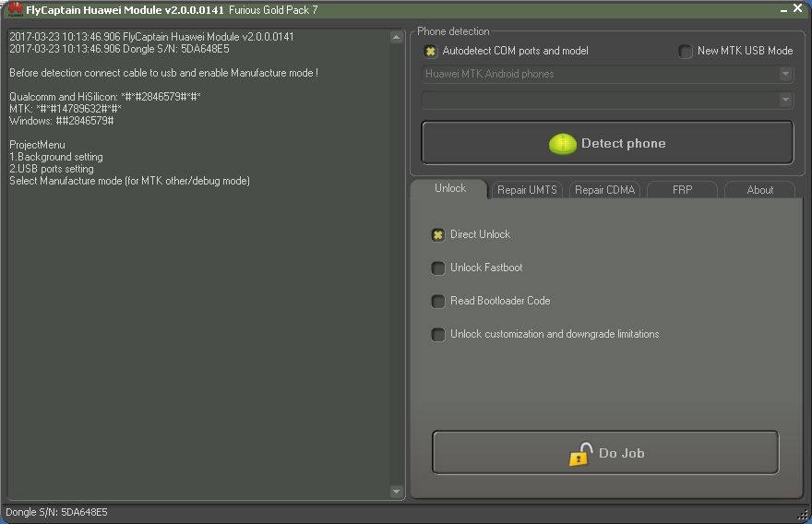Click the Before detection connect cable log line
The image size is (812, 524).
(x=163, y=73)
